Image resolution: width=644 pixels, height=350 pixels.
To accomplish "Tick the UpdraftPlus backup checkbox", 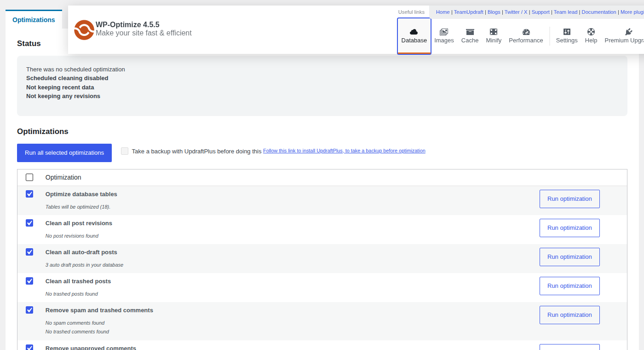I will point(125,151).
